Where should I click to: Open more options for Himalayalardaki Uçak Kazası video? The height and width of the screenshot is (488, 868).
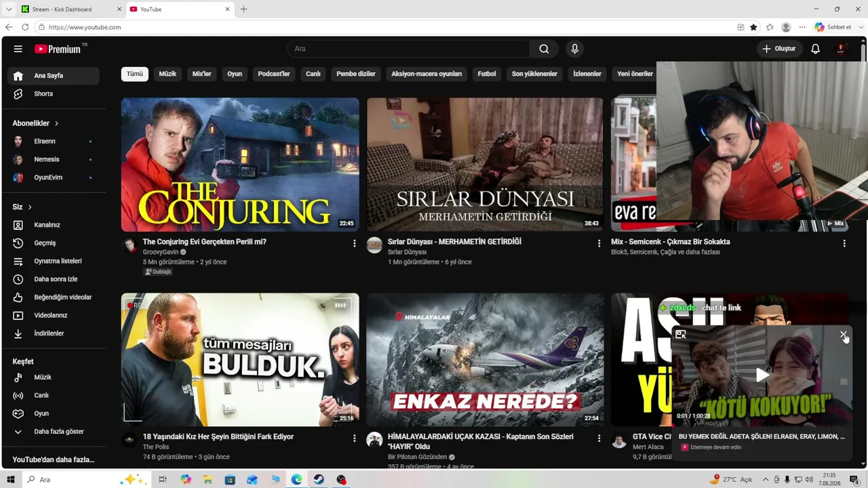click(x=599, y=439)
